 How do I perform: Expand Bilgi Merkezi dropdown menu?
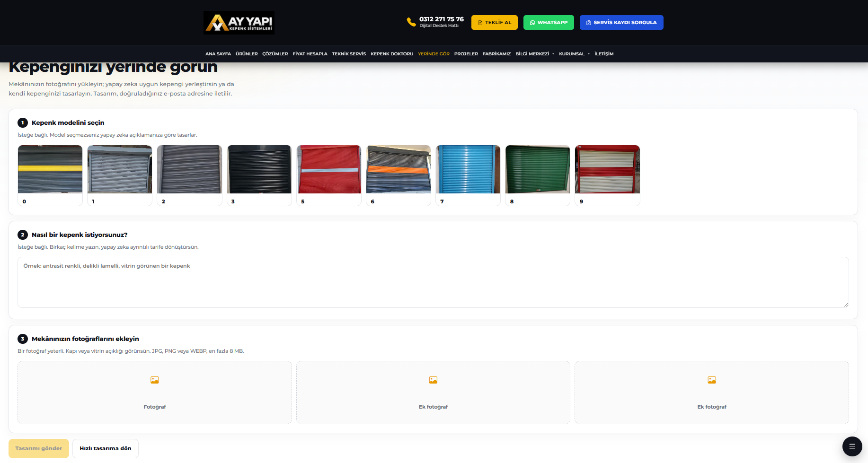(x=535, y=54)
